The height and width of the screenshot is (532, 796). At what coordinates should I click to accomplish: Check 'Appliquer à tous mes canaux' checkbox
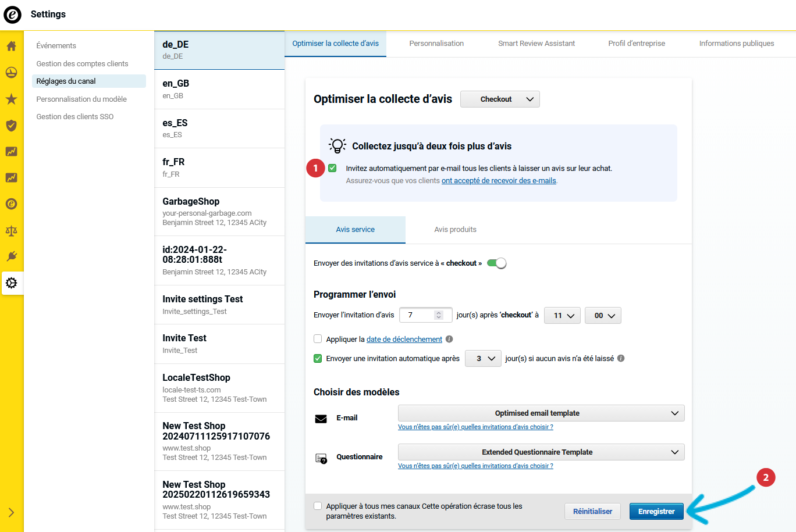[x=318, y=506]
